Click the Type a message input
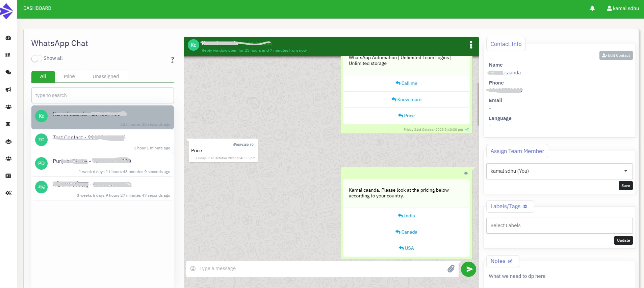 coord(321,269)
